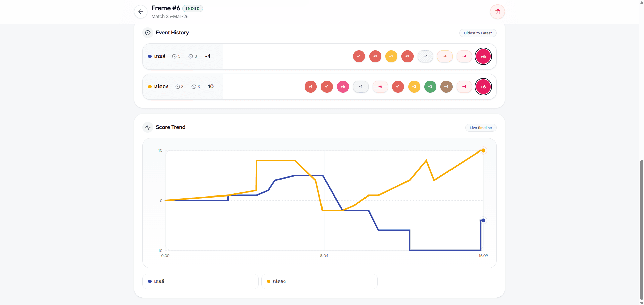This screenshot has width=644, height=305.
Task: Click the highlighted +6 event in เกมส์ row
Action: (x=483, y=56)
